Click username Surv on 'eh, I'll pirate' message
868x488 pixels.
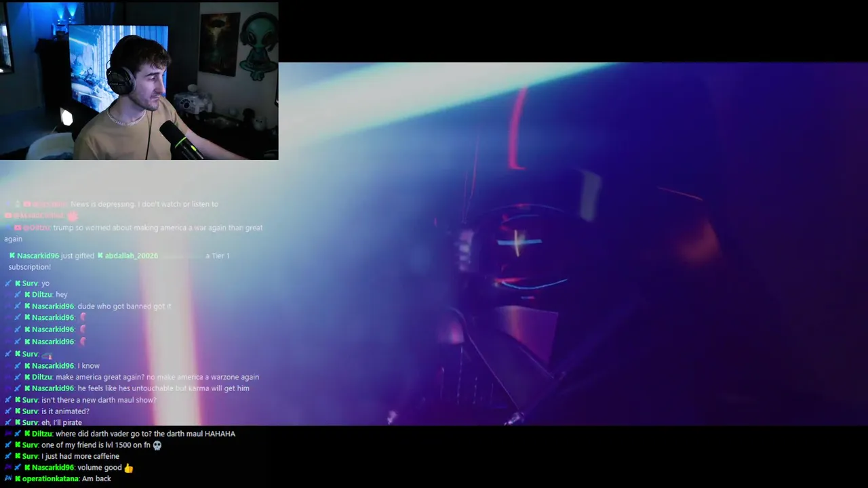(30, 423)
